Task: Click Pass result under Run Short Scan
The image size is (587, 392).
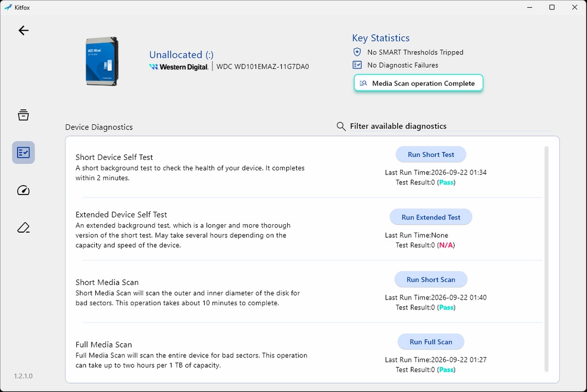Action: click(446, 307)
